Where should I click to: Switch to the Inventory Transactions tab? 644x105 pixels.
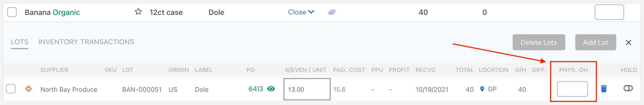tap(86, 42)
